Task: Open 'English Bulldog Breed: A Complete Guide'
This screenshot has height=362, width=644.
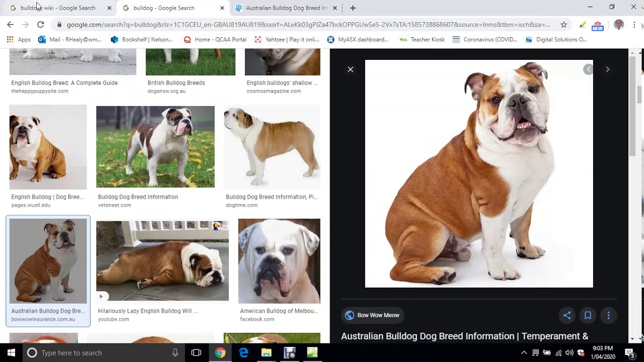Action: (64, 83)
